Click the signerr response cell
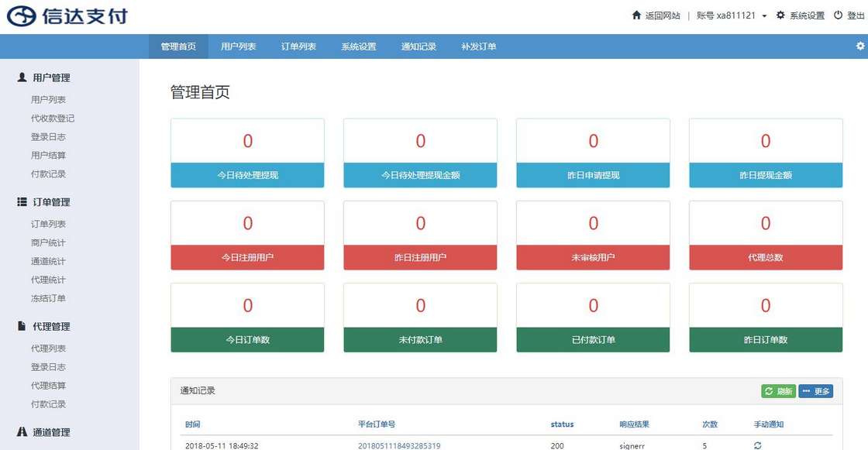The width and height of the screenshot is (868, 450). coord(632,445)
